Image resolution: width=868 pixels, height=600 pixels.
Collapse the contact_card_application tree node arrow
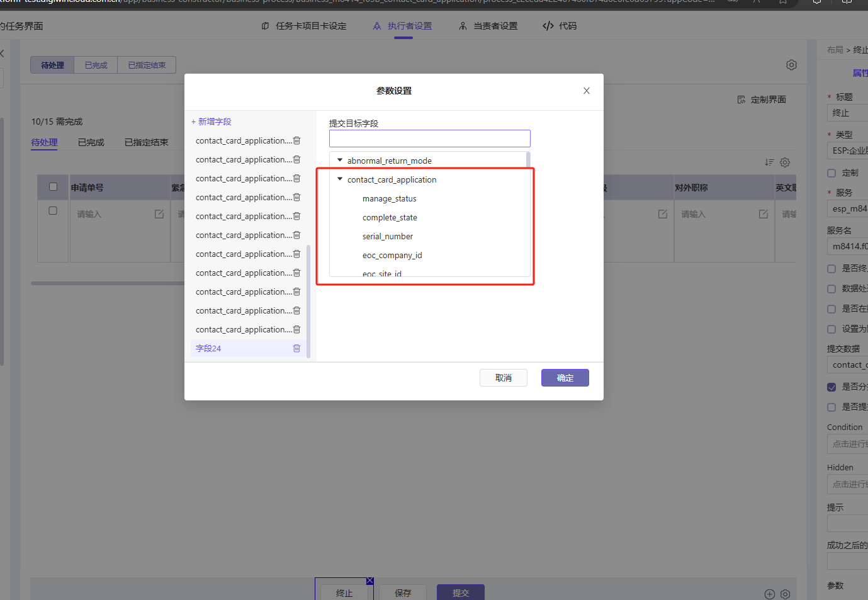[340, 179]
